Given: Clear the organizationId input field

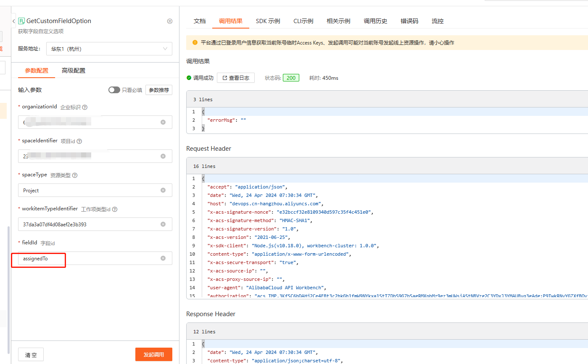Looking at the screenshot, I should (x=163, y=122).
